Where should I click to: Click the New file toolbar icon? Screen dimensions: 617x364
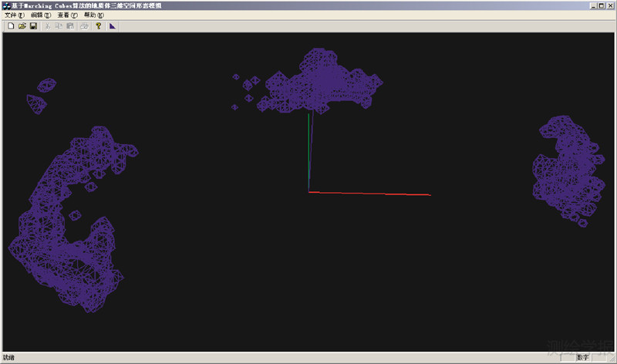(11, 25)
